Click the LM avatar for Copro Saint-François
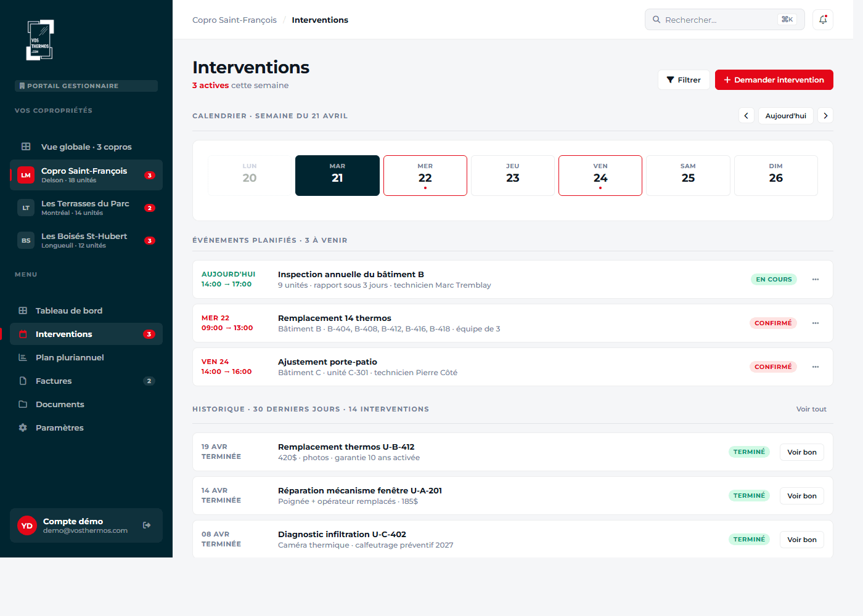 click(26, 175)
